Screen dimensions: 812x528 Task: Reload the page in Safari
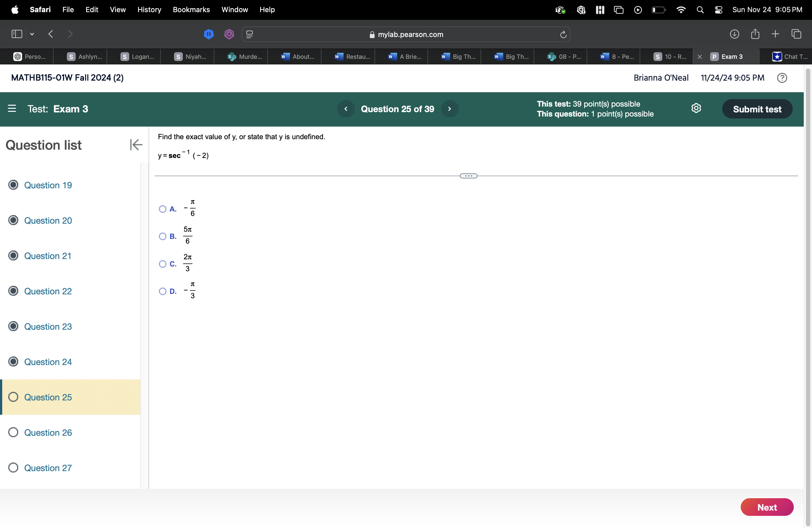pos(563,35)
